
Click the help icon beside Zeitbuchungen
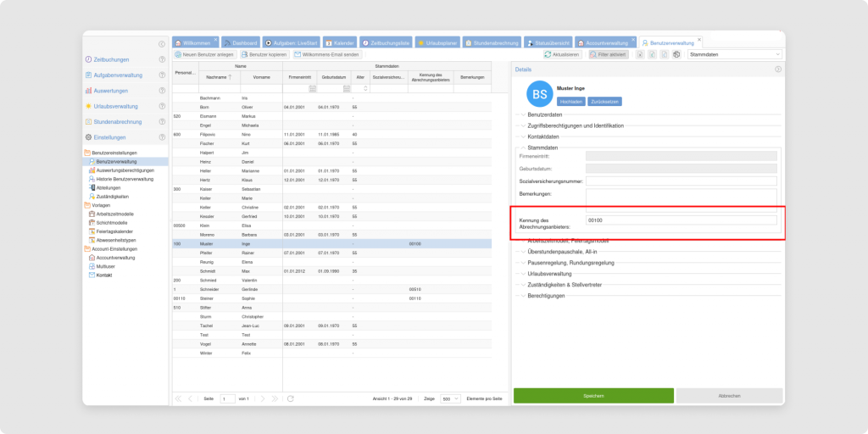pyautogui.click(x=161, y=59)
